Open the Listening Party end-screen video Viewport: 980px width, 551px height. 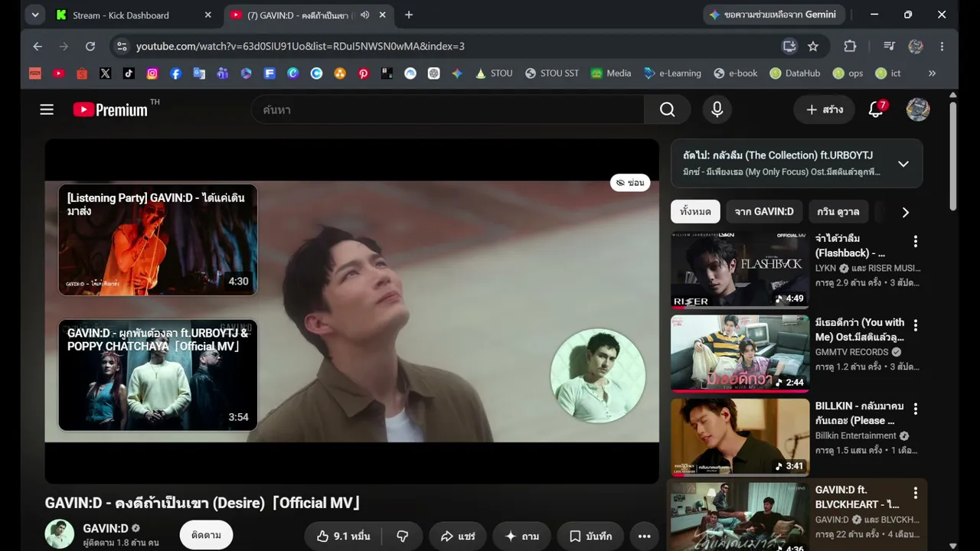pyautogui.click(x=158, y=240)
